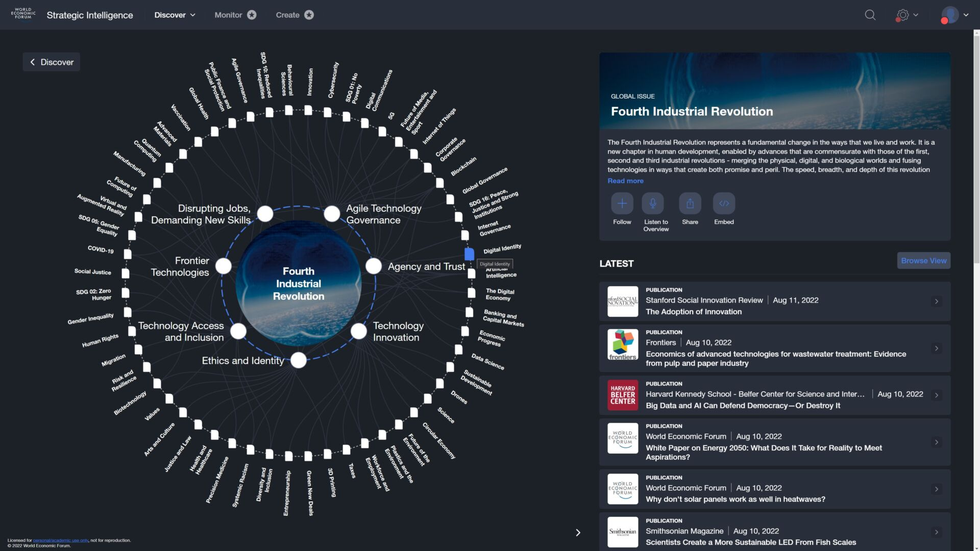Screen dimensions: 980x551
Task: Expand White Paper on Energy 2050 chevron
Action: point(936,442)
